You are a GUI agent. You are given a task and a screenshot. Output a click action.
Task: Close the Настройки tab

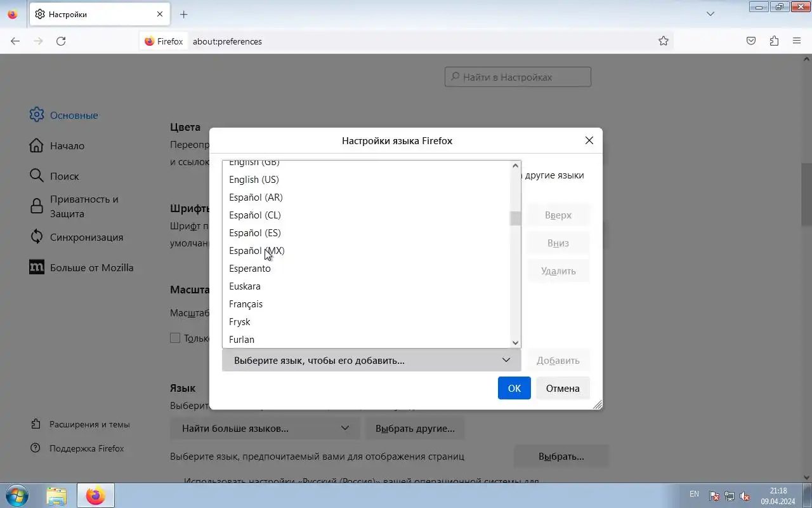click(x=159, y=14)
